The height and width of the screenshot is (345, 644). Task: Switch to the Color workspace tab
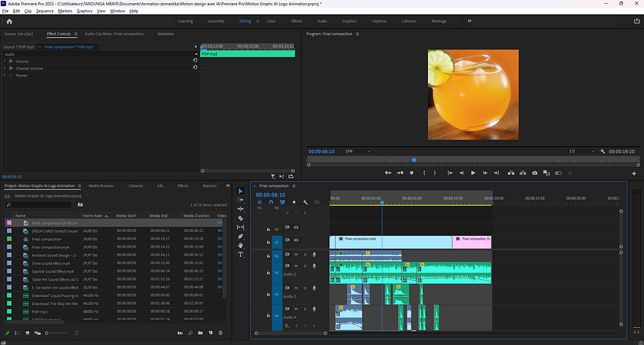[x=271, y=21]
